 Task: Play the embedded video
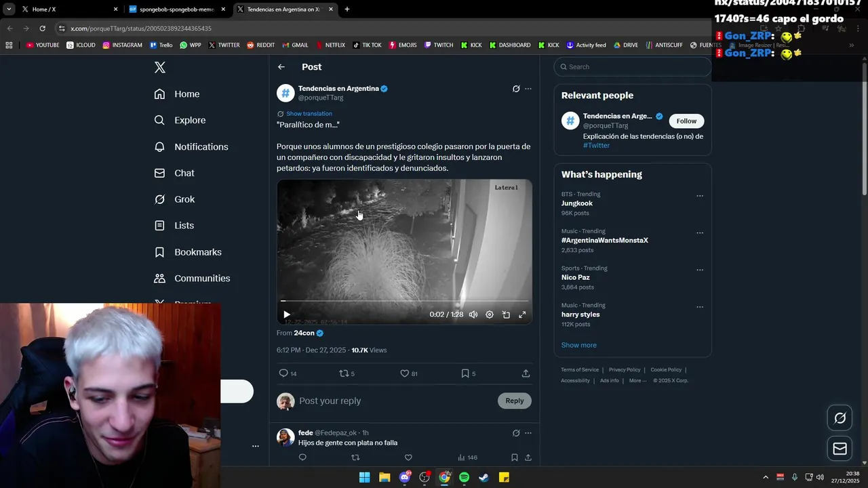pos(287,314)
